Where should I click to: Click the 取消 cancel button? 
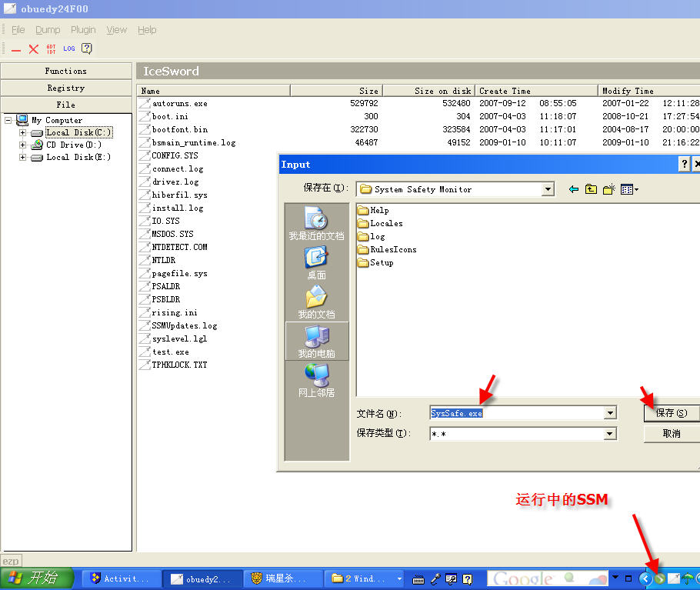click(671, 434)
